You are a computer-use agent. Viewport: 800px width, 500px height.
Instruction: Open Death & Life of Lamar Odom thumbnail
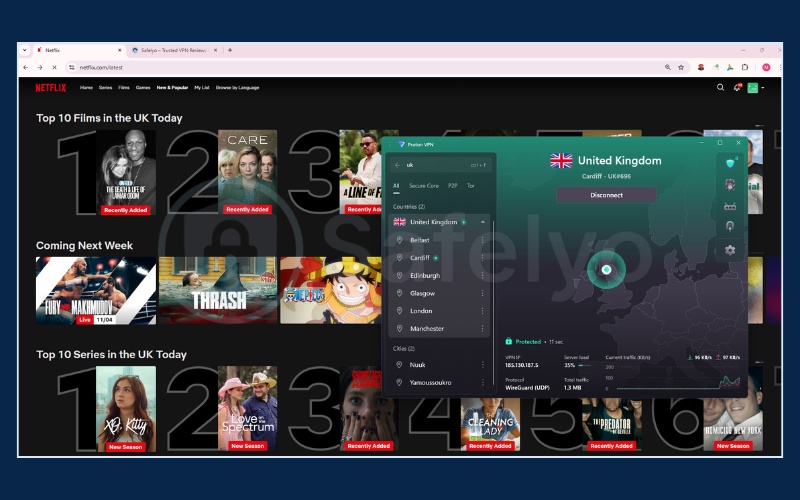pyautogui.click(x=126, y=172)
